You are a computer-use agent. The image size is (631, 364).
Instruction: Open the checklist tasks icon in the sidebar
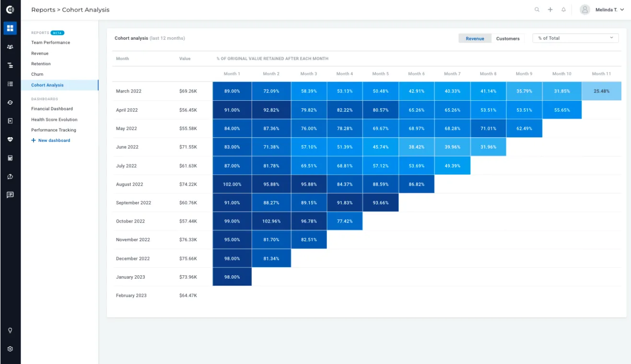pos(10,83)
